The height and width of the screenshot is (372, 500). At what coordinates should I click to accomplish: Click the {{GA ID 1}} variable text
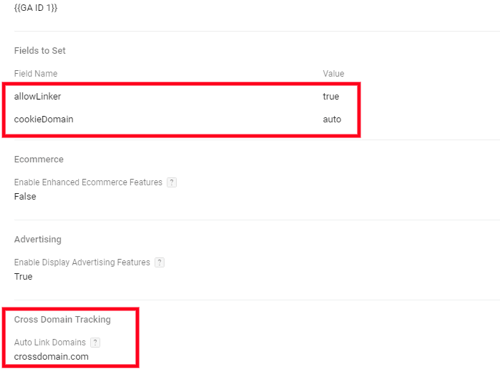(x=36, y=8)
